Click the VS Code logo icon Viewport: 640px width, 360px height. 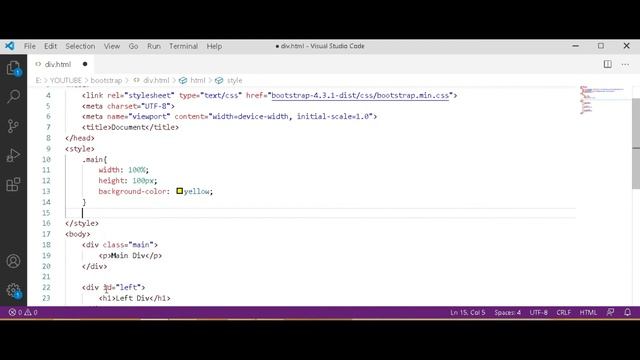pos(9,46)
